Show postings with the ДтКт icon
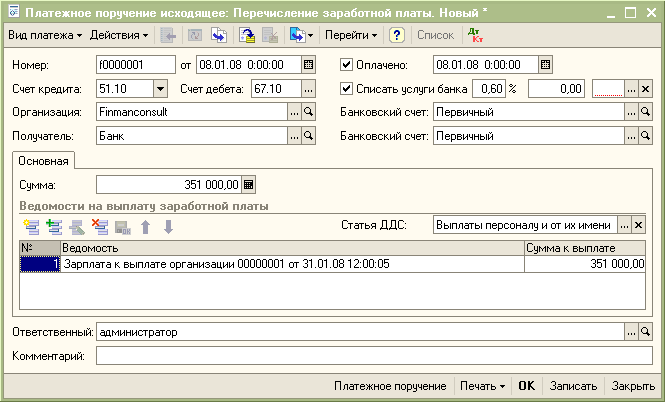This screenshot has height=402, width=665. tap(475, 36)
